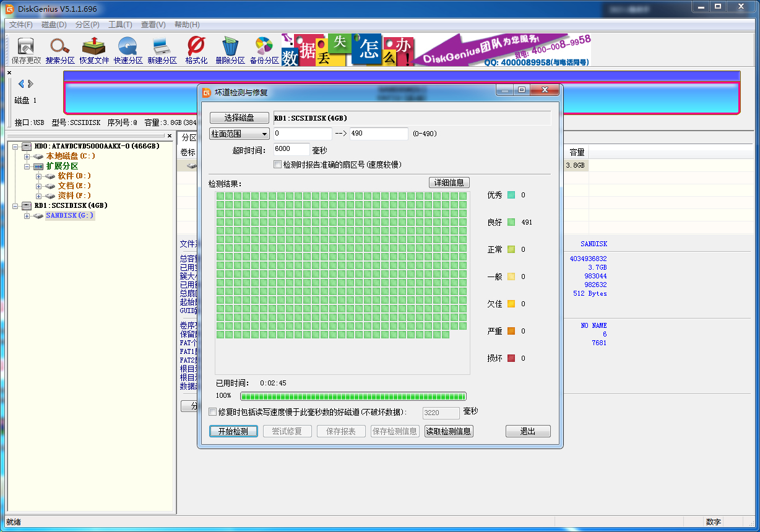The width and height of the screenshot is (760, 532).
Task: Close the disk tree panel with its x
Action: click(169, 135)
